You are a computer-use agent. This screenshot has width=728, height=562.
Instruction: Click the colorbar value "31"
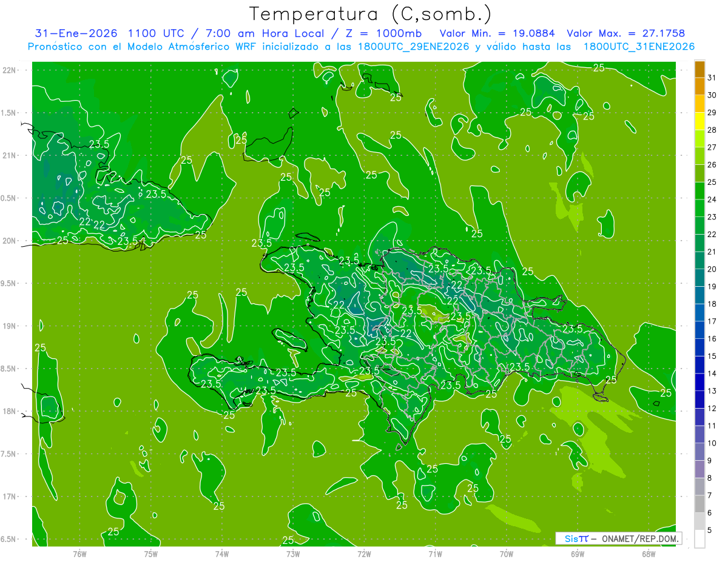click(x=712, y=78)
